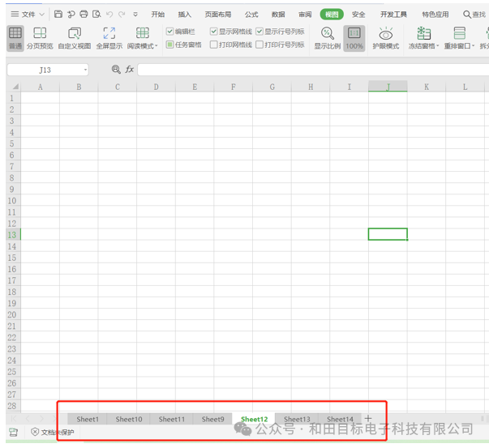
Task: Switch to Sheet14 tab
Action: point(340,419)
